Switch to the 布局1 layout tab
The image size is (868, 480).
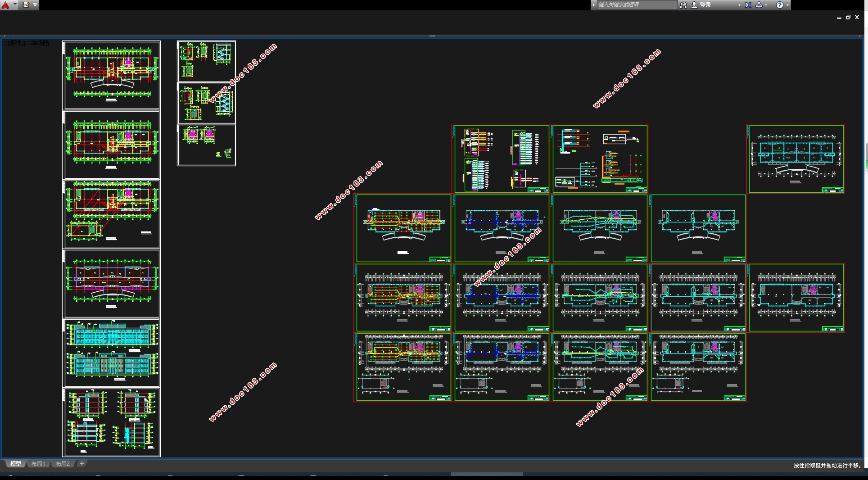tap(38, 463)
